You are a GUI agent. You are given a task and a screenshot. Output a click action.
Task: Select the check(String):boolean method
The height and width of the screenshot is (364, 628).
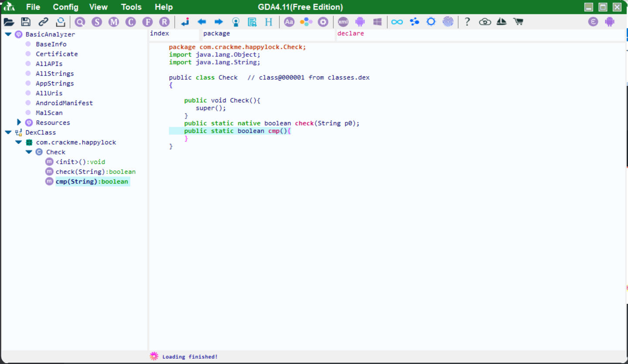pos(96,172)
